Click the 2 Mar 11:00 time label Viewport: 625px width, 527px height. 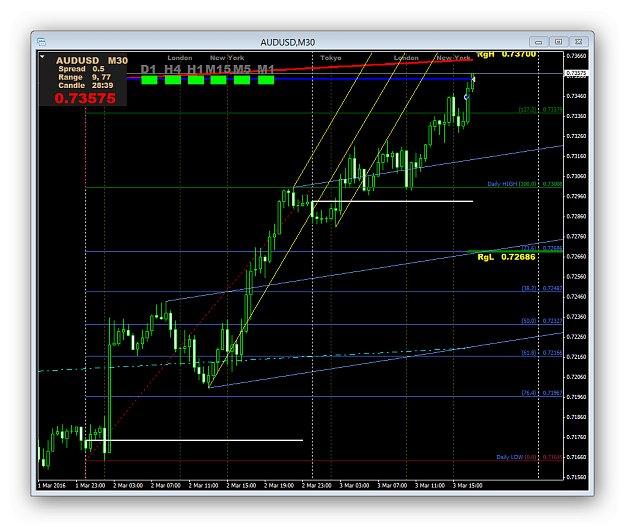[x=203, y=486]
